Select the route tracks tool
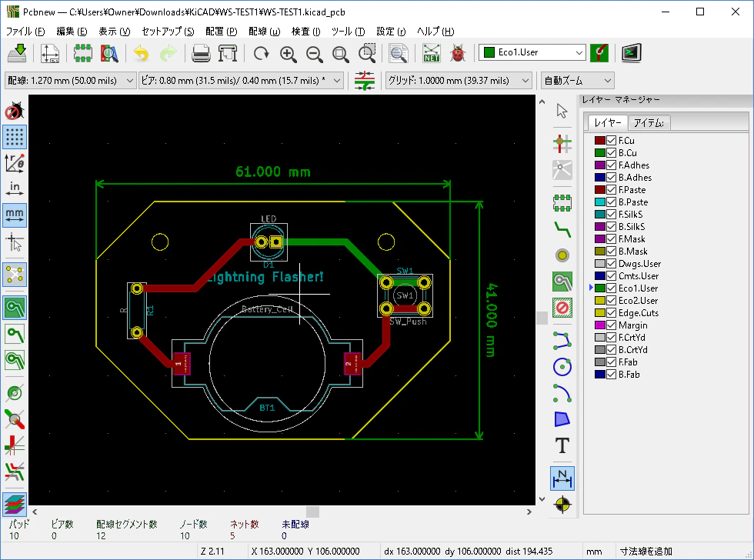 [x=562, y=229]
